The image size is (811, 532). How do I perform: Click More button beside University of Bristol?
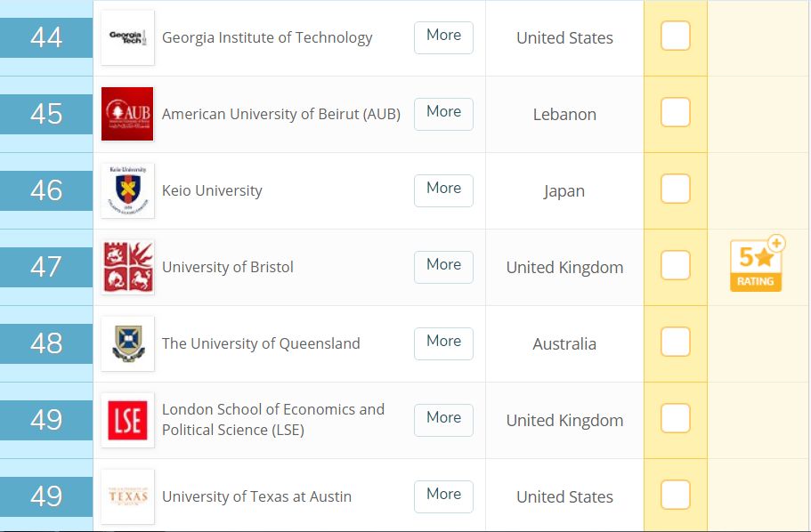(443, 267)
